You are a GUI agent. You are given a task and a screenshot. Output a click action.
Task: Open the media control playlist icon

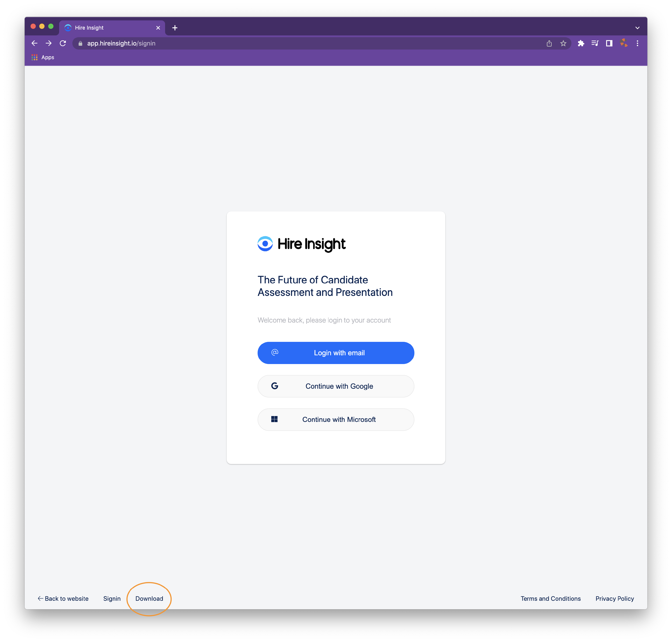coord(595,43)
